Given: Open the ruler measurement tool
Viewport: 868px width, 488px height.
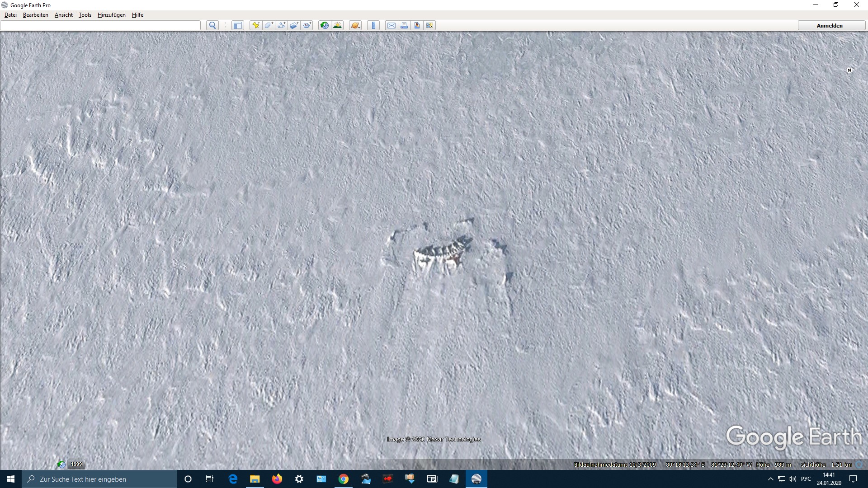Looking at the screenshot, I should (x=373, y=26).
